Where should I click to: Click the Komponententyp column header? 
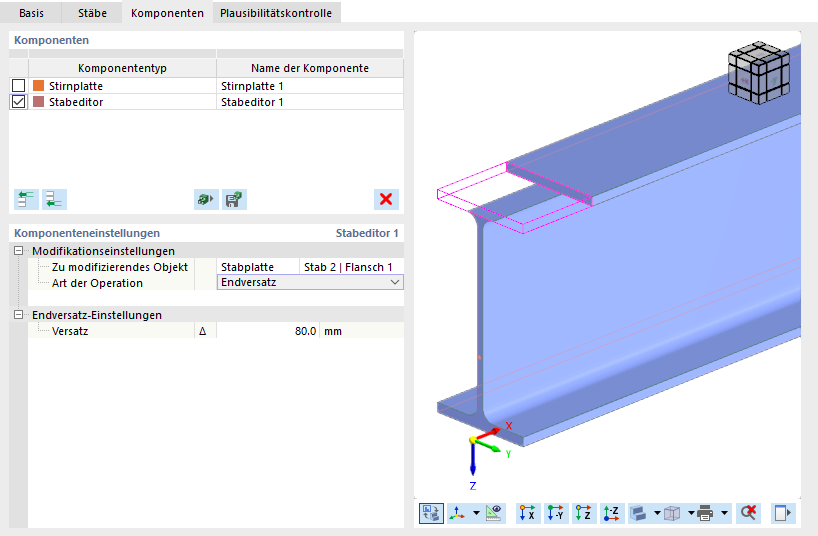coord(122,68)
